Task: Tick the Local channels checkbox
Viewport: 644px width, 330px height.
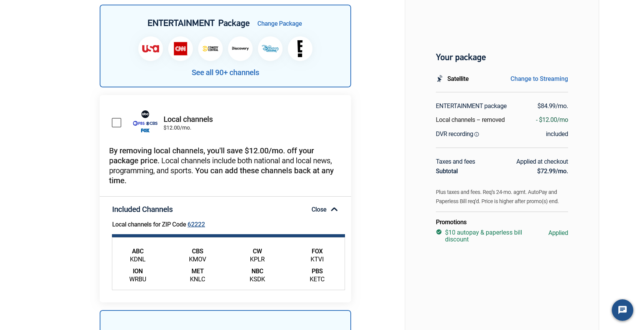Action: coord(117,123)
